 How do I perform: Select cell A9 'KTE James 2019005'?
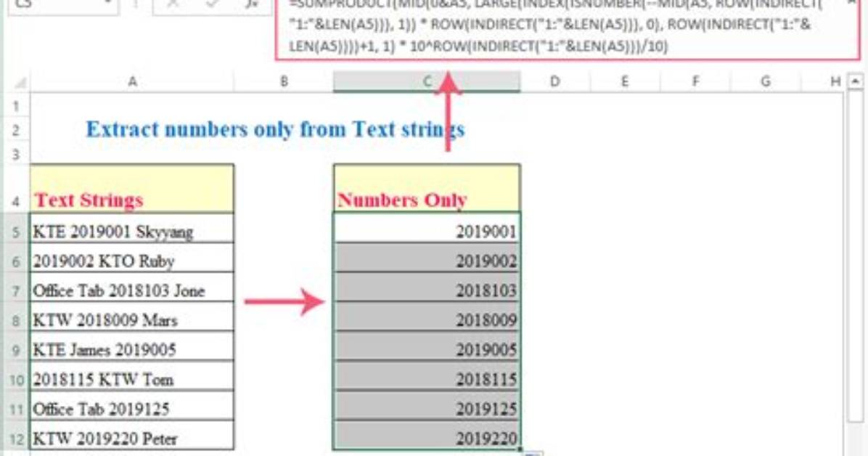[132, 346]
